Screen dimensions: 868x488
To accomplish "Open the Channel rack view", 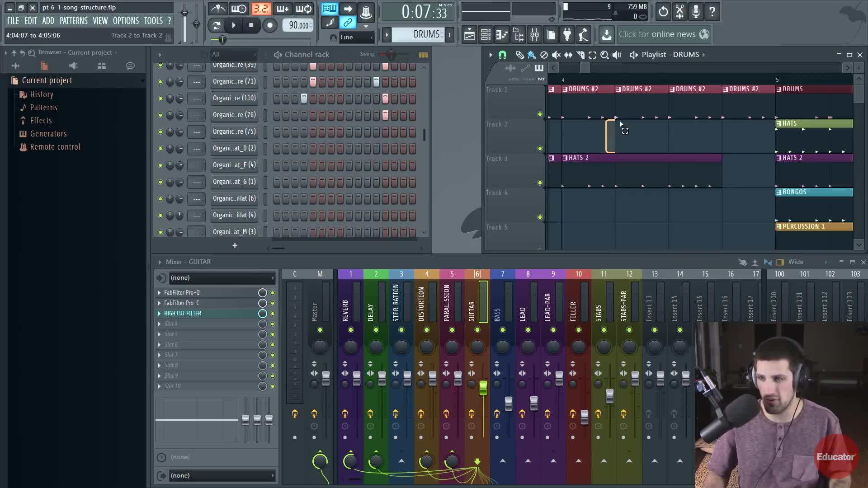I will tap(486, 34).
